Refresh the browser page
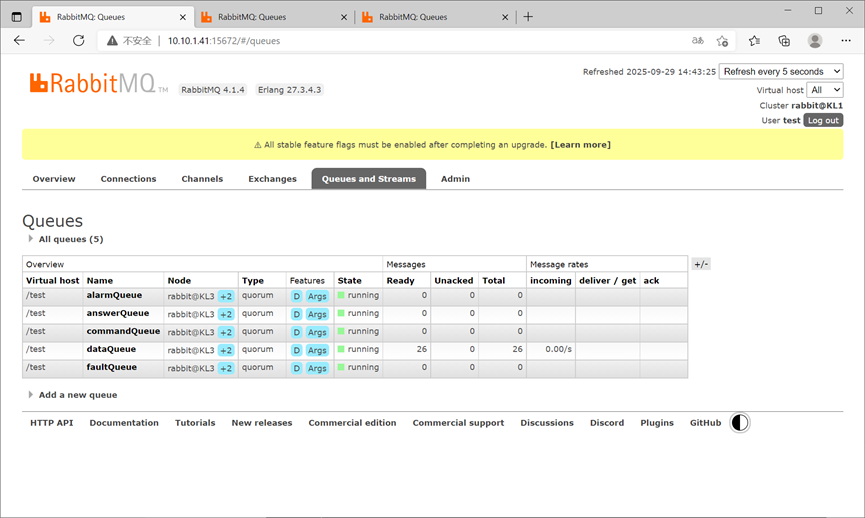Screen dimensions: 865x518 coord(78,40)
